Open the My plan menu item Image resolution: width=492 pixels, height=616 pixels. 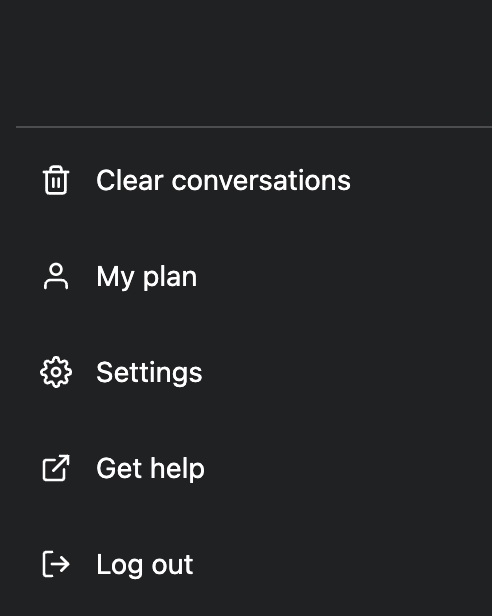pos(254,277)
